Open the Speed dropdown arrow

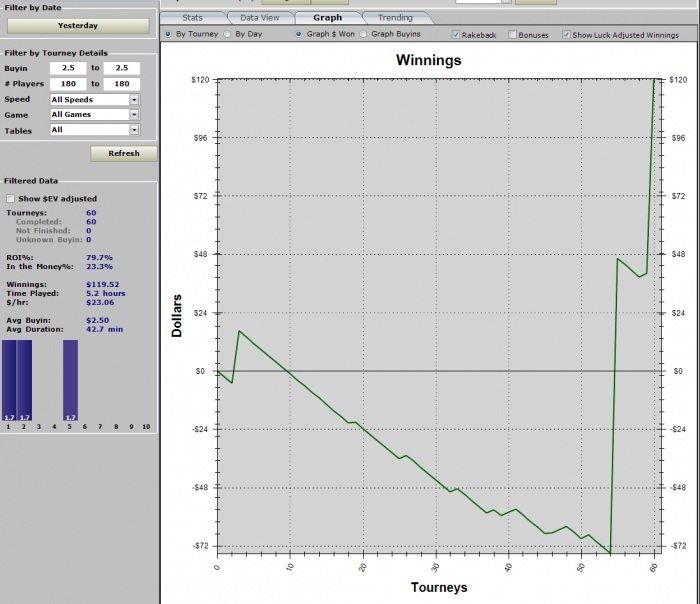(x=134, y=100)
